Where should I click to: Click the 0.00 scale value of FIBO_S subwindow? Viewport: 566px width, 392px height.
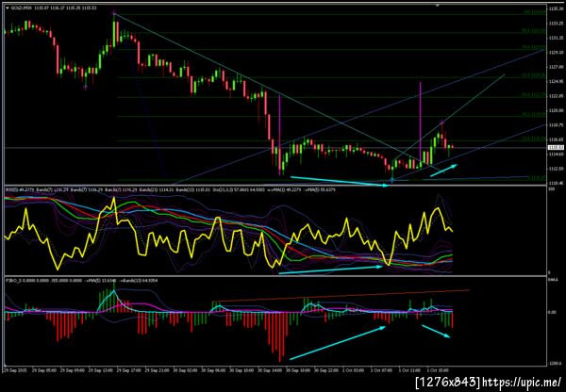[x=552, y=312]
